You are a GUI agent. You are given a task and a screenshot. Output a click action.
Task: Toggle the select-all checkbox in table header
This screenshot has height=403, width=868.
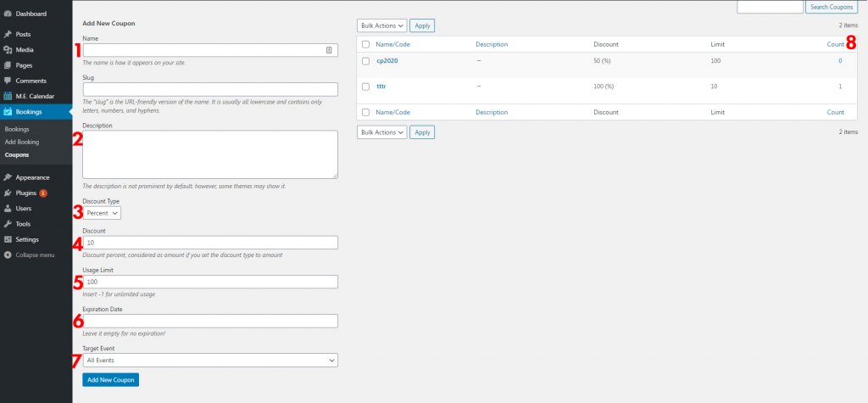click(x=365, y=43)
